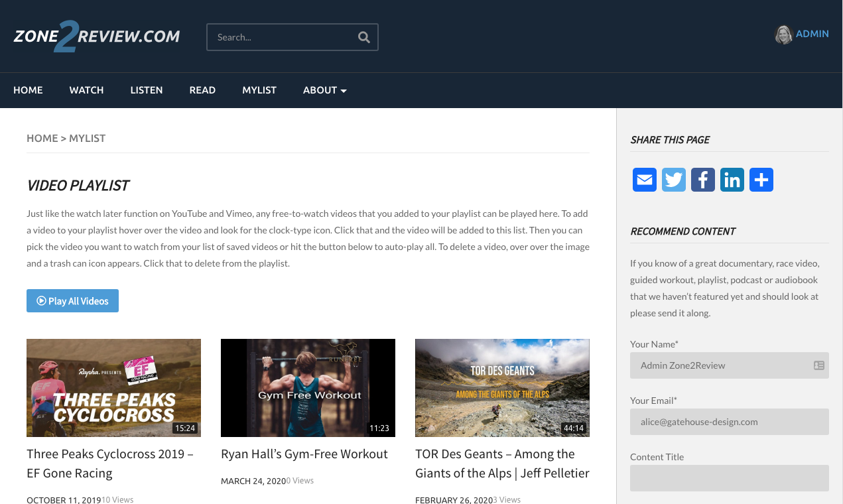The height and width of the screenshot is (504, 843).
Task: Click the VIDEO PLAYLIST heading
Action: (78, 186)
